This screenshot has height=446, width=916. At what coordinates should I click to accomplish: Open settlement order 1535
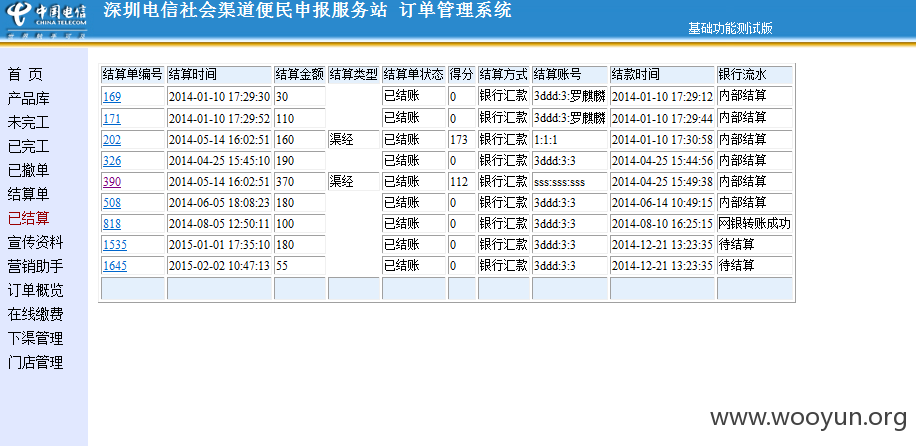click(x=114, y=245)
